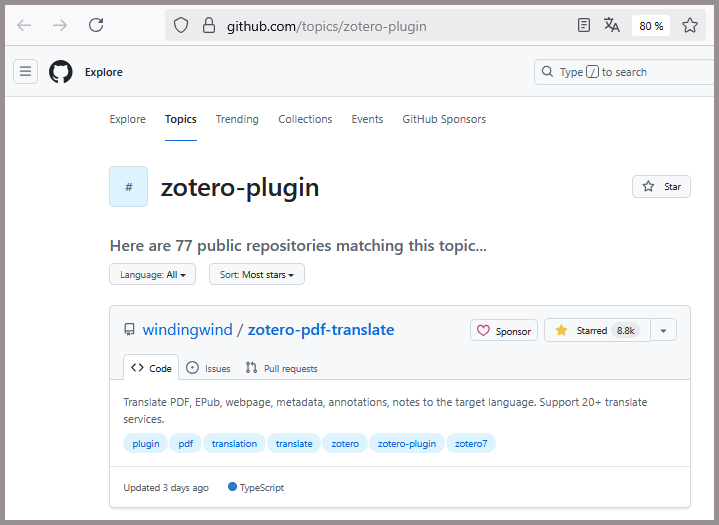
Task: Expand the star lists dropdown arrow
Action: 664,330
